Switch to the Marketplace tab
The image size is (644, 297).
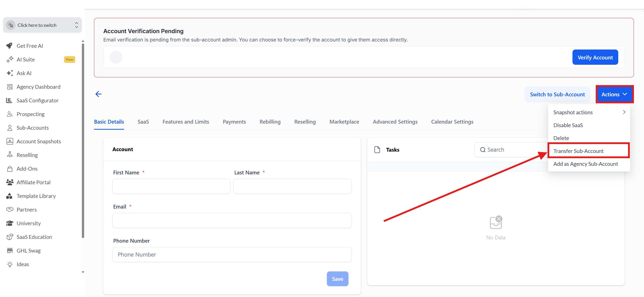344,122
